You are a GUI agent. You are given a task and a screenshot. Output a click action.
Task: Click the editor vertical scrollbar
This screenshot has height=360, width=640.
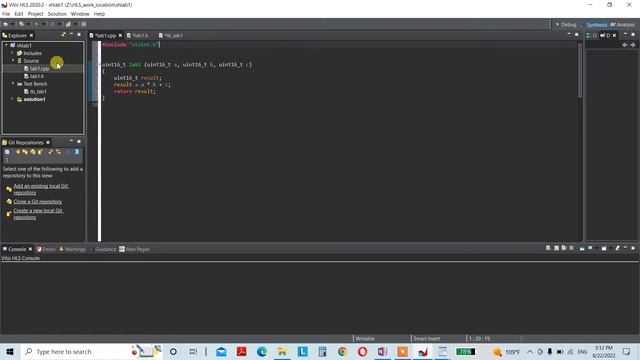coord(580,70)
